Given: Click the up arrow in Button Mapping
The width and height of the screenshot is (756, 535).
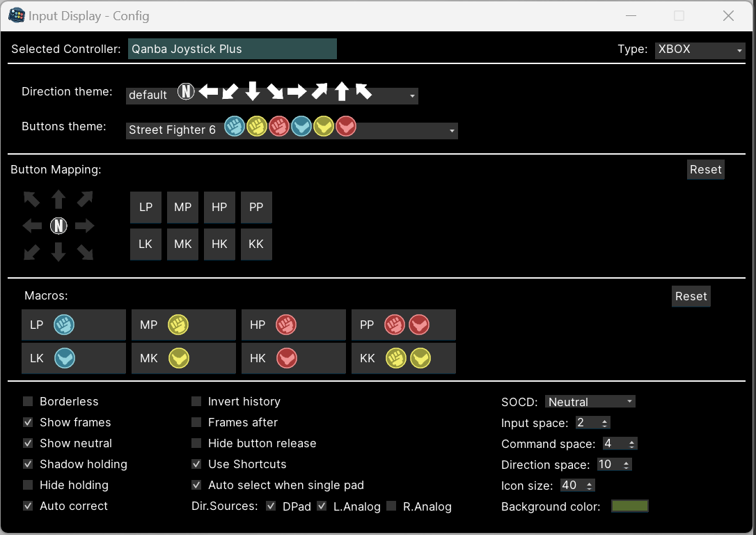Looking at the screenshot, I should [x=58, y=199].
